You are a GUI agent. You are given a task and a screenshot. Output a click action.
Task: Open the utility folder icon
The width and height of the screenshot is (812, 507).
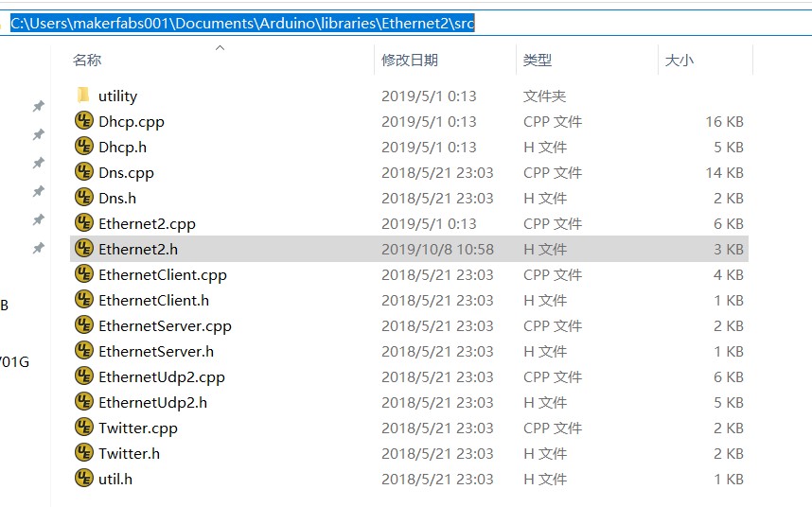[83, 96]
